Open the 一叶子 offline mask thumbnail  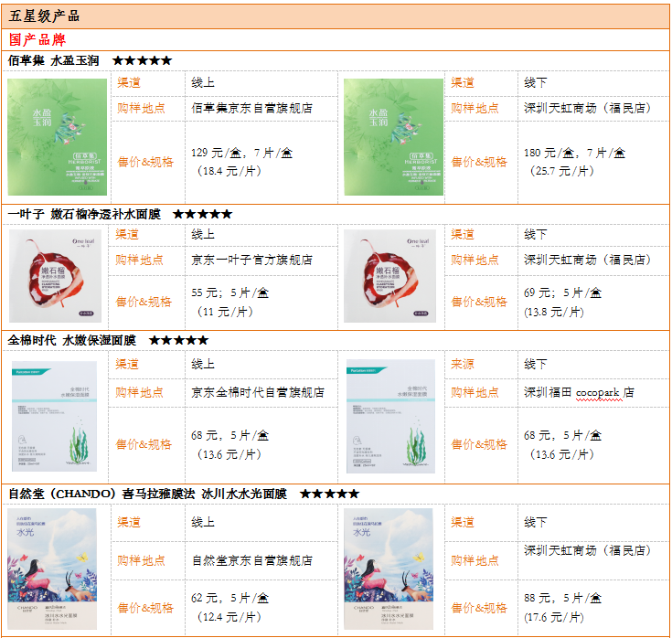click(x=390, y=276)
